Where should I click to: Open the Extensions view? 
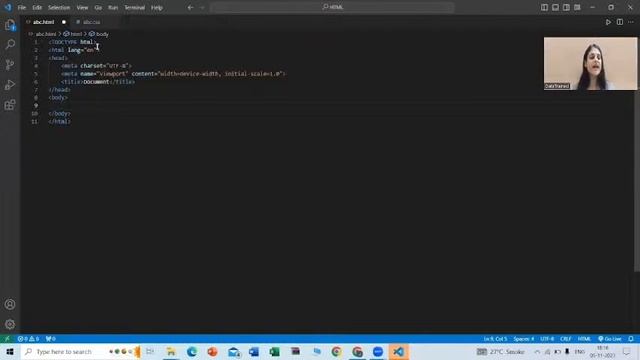click(x=10, y=105)
